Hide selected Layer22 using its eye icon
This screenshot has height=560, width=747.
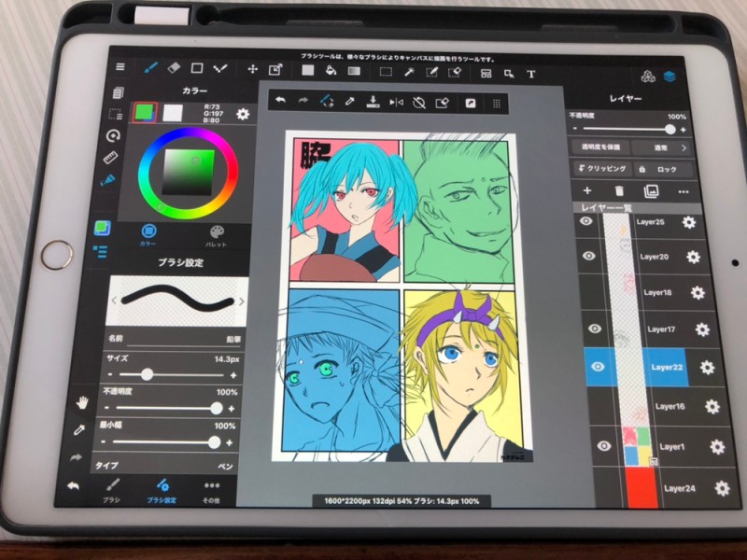tap(598, 367)
